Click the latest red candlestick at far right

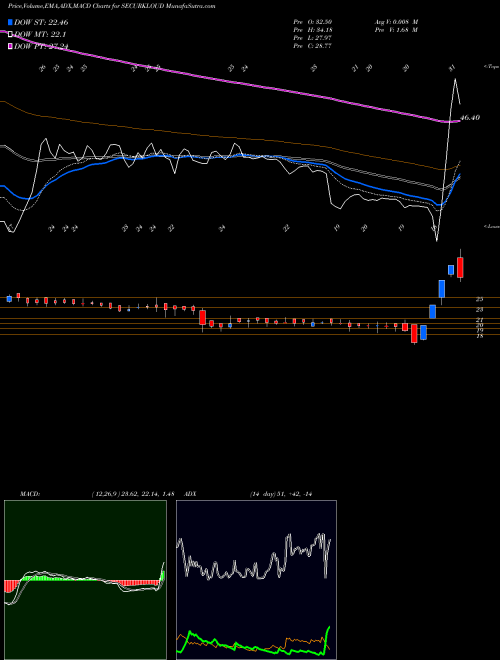pyautogui.click(x=460, y=266)
